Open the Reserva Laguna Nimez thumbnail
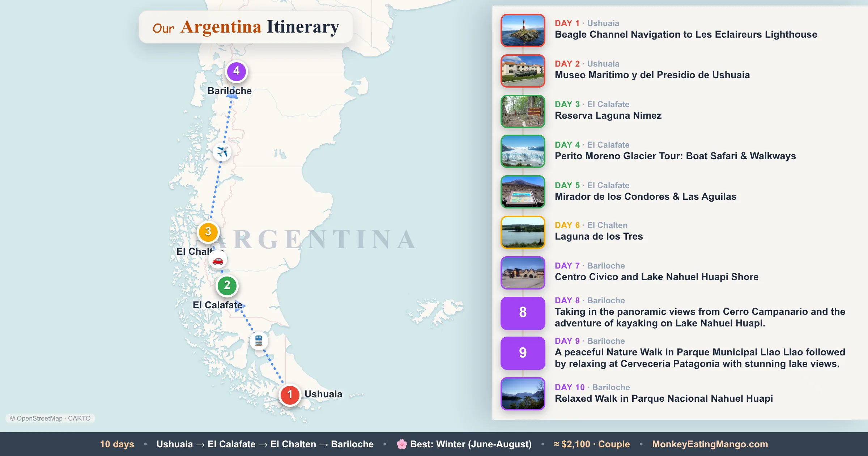The image size is (868, 456). (x=523, y=111)
